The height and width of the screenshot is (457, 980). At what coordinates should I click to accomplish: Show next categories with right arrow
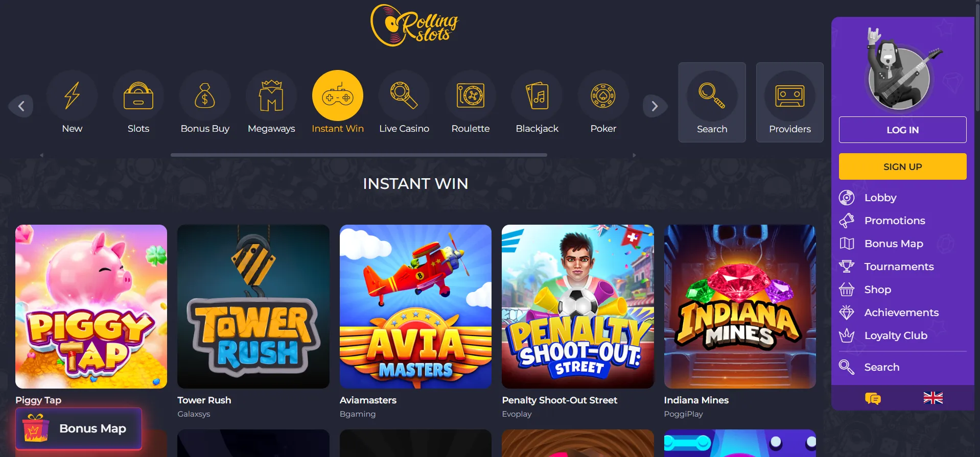tap(655, 106)
